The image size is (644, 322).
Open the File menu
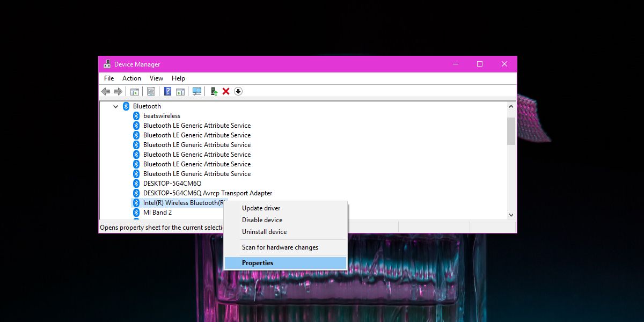pos(109,78)
